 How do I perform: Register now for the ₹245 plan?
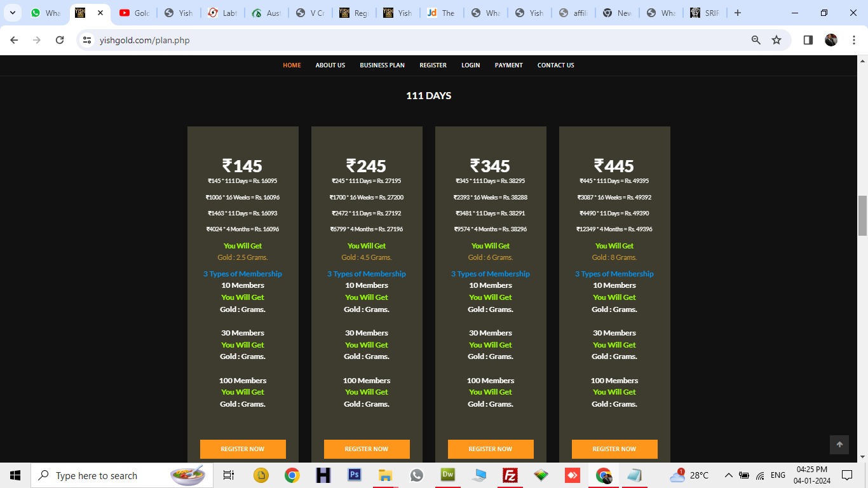click(x=367, y=449)
